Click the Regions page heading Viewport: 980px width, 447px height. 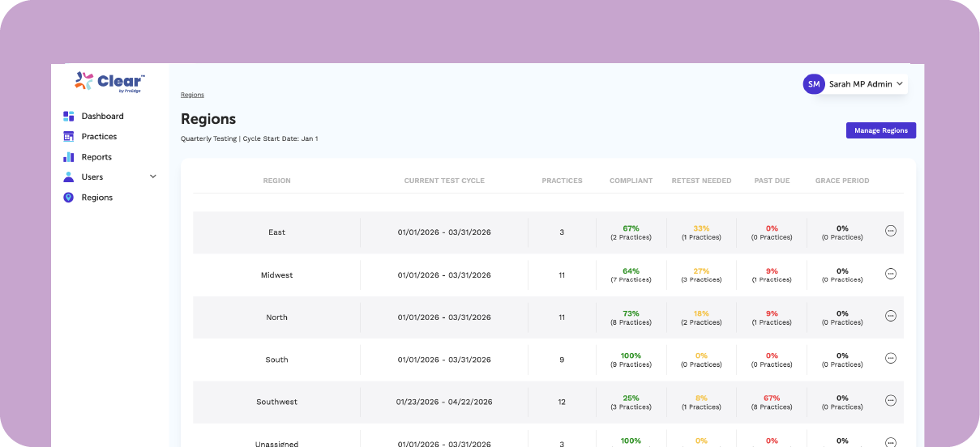[208, 119]
